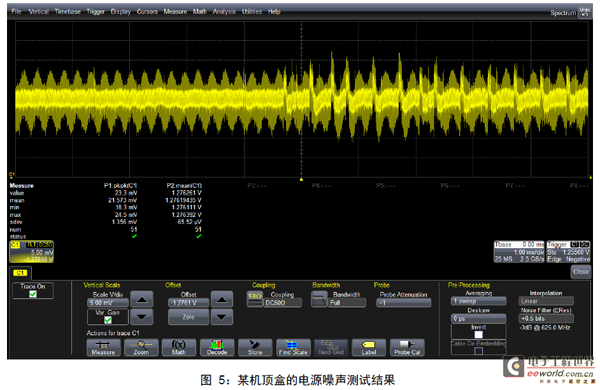Select the empty P7 measurement slot
This screenshot has height=390, width=600.
515,186
